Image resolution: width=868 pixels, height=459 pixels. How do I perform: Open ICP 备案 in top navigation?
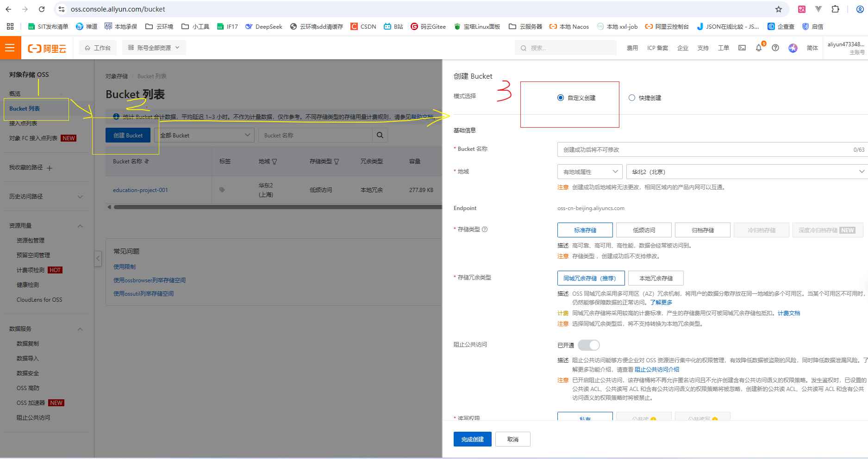click(657, 48)
